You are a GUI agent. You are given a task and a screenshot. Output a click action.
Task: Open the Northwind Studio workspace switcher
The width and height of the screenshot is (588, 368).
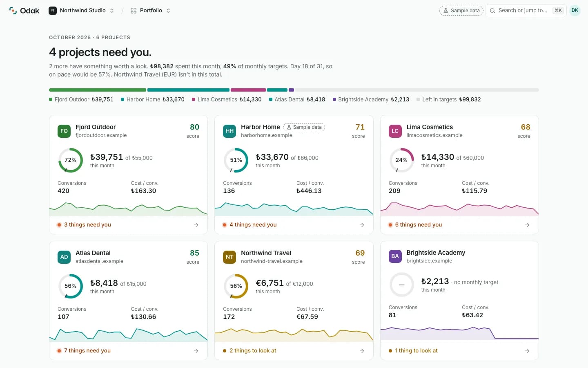point(81,11)
